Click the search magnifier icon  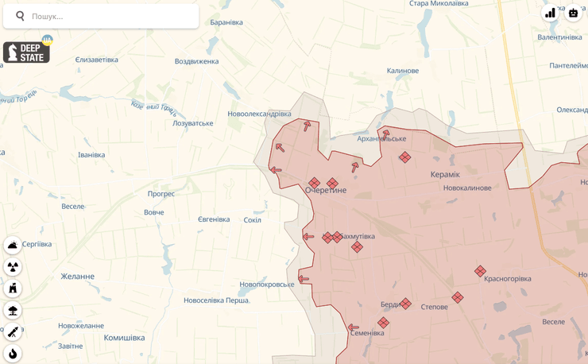21,16
